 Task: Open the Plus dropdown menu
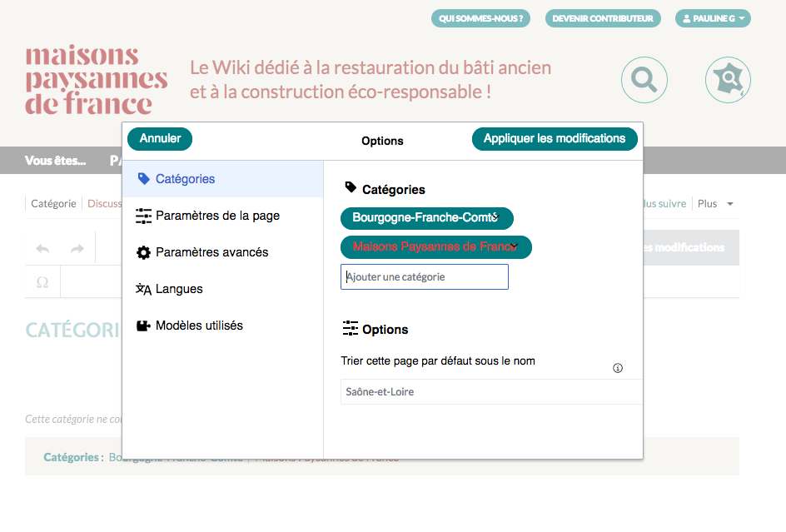pyautogui.click(x=715, y=204)
